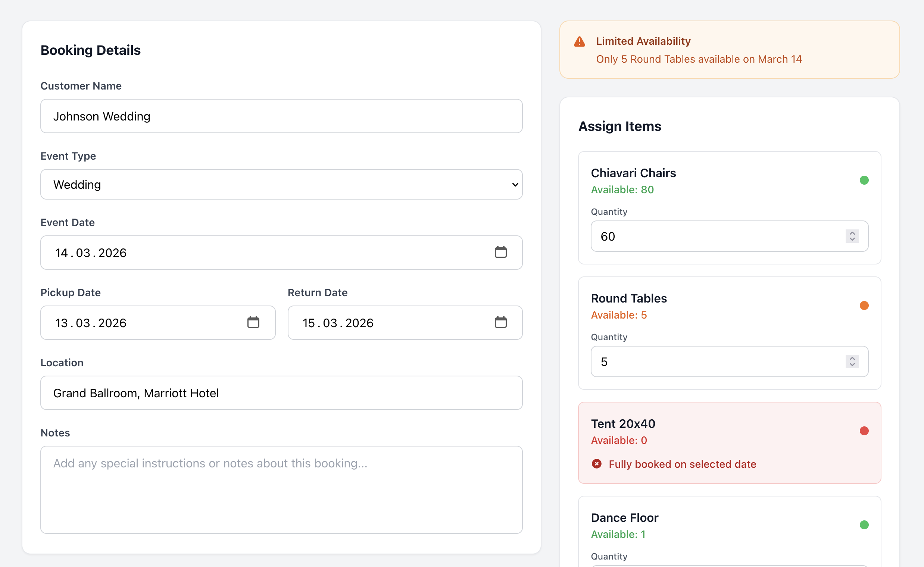Screen dimensions: 924x567
Task: Click the error icon beside Fully booked message
Action: (x=597, y=464)
